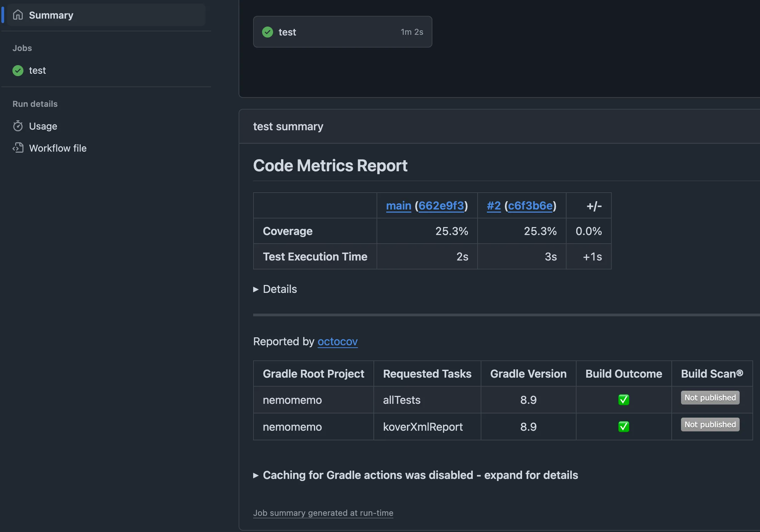This screenshot has height=532, width=760.
Task: Select the test job in sidebar
Action: click(x=37, y=71)
